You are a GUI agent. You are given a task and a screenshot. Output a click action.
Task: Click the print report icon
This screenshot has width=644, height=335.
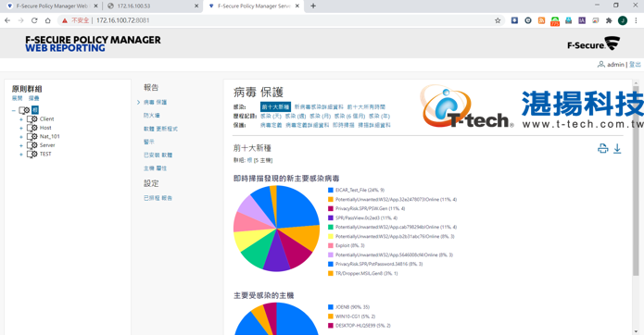pyautogui.click(x=602, y=148)
